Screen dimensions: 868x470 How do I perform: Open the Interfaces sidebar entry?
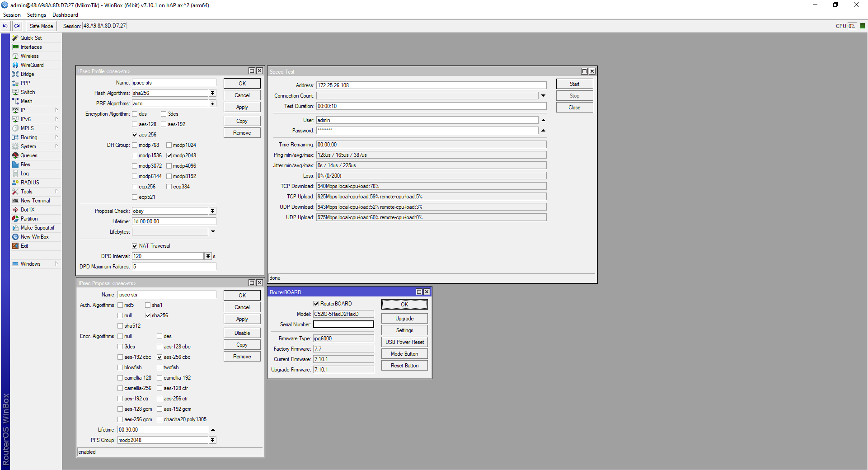coord(31,47)
